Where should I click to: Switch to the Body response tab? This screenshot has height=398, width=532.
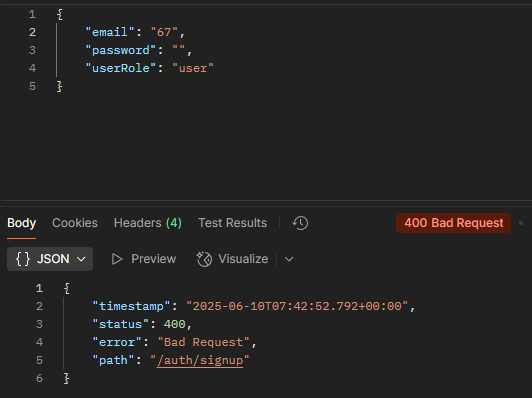click(21, 223)
